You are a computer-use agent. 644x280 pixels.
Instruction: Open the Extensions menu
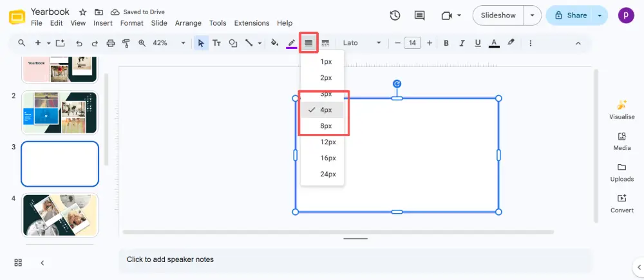(252, 23)
